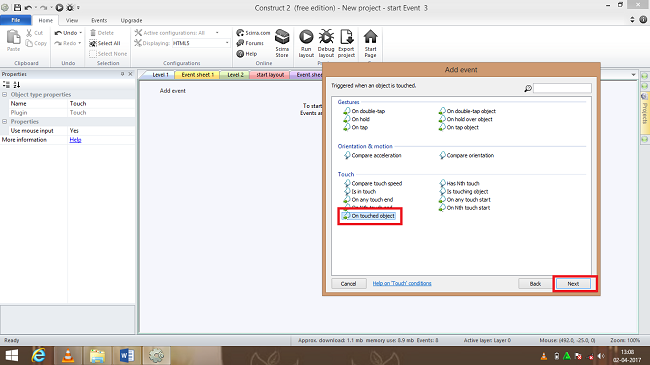650x365 pixels.
Task: Select 'On any touch start' condition
Action: point(464,200)
